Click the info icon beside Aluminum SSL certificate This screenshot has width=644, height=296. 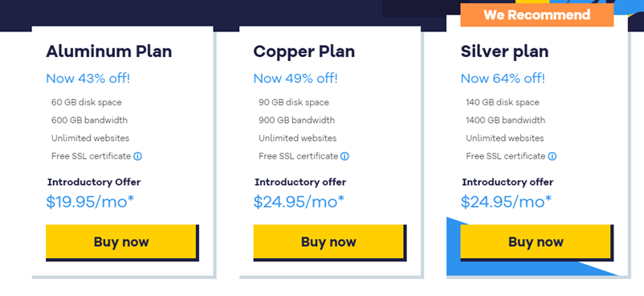[x=137, y=156]
